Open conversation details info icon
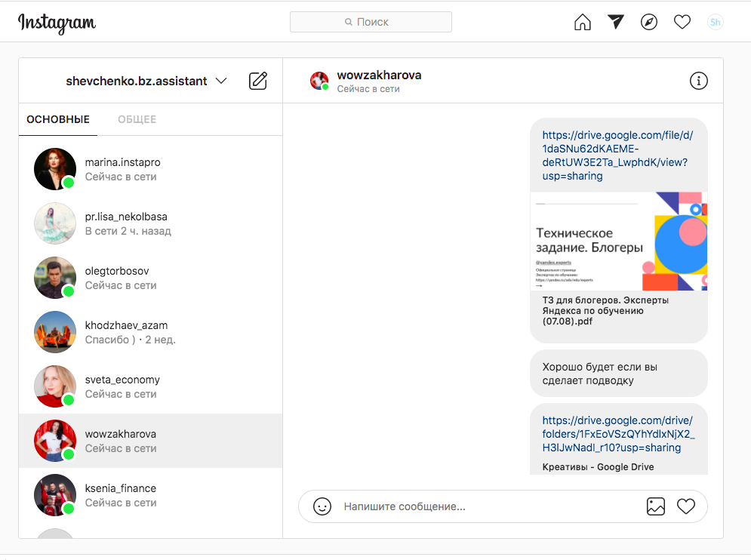Screen dimensions: 751x560 [699, 81]
